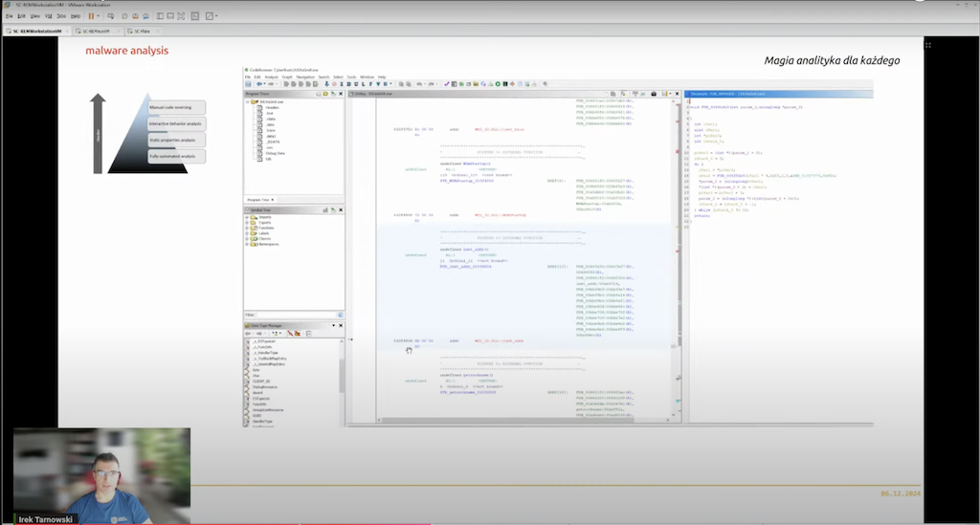The height and width of the screenshot is (525, 980).
Task: Switch to the SC-Flare tab
Action: tap(143, 31)
